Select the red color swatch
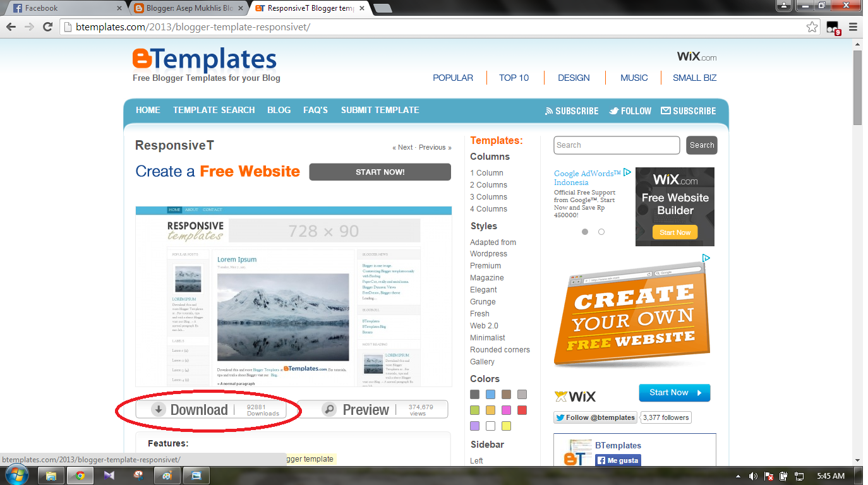 pyautogui.click(x=522, y=410)
